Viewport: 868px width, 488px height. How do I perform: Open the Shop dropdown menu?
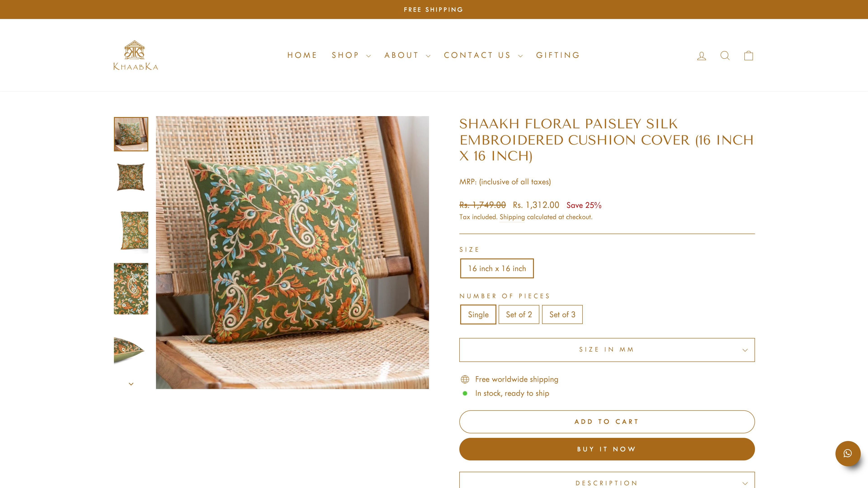(351, 55)
